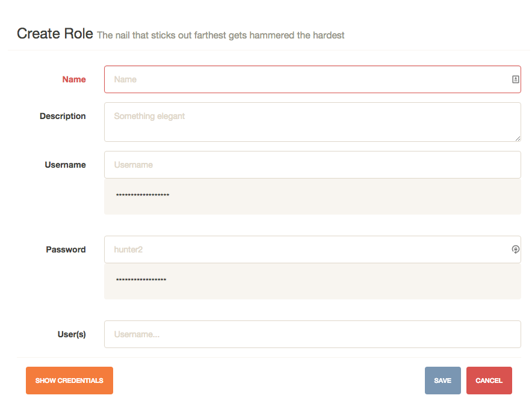
Task: Click the masked password credential box
Action: click(x=312, y=281)
